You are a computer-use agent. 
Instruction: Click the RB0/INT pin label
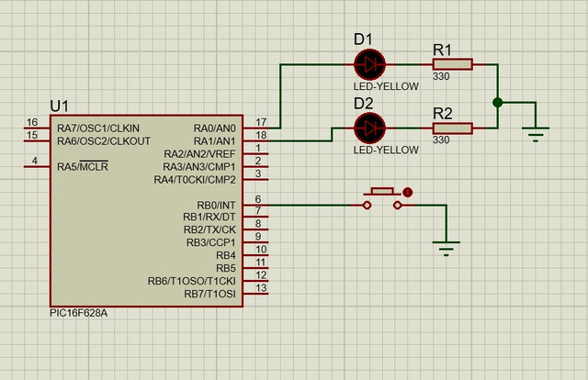(x=217, y=206)
